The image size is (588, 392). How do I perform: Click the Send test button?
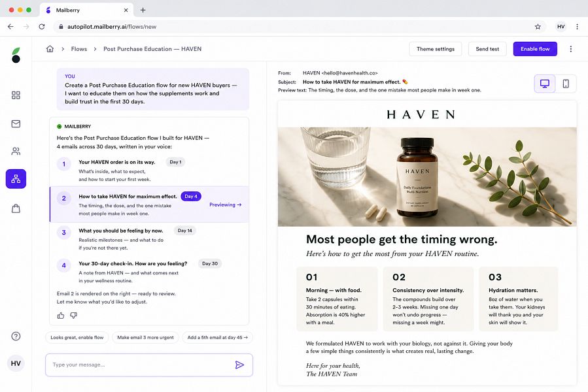487,49
